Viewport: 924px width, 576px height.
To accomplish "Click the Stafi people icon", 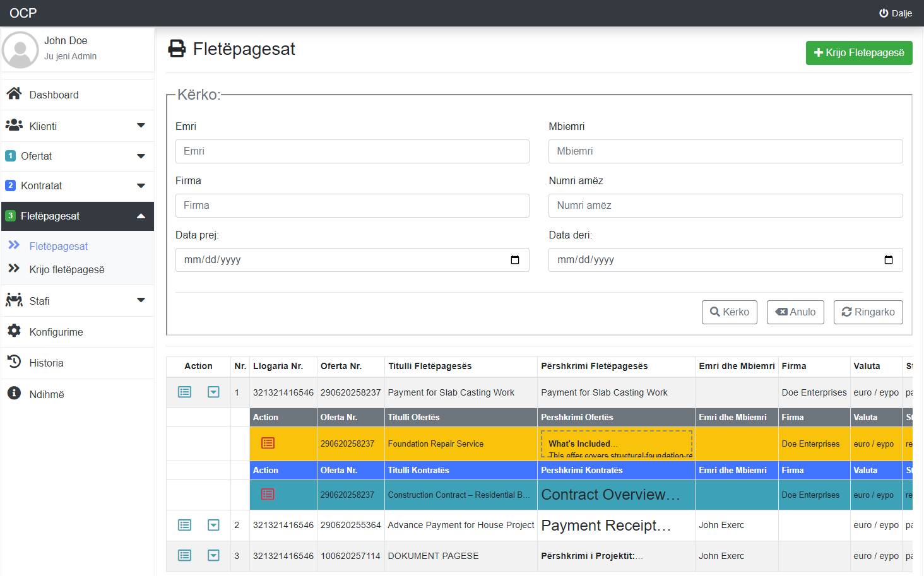I will tap(14, 300).
